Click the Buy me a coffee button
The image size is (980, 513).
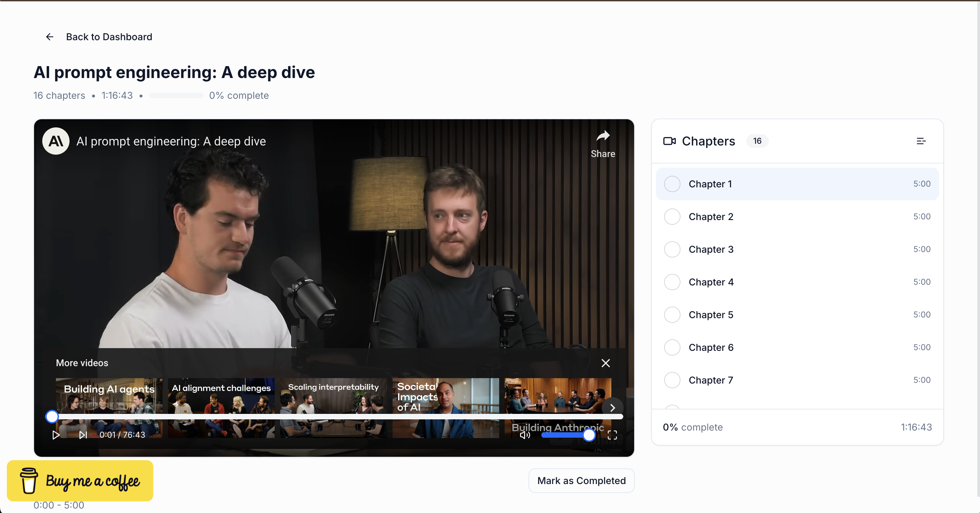pyautogui.click(x=80, y=481)
